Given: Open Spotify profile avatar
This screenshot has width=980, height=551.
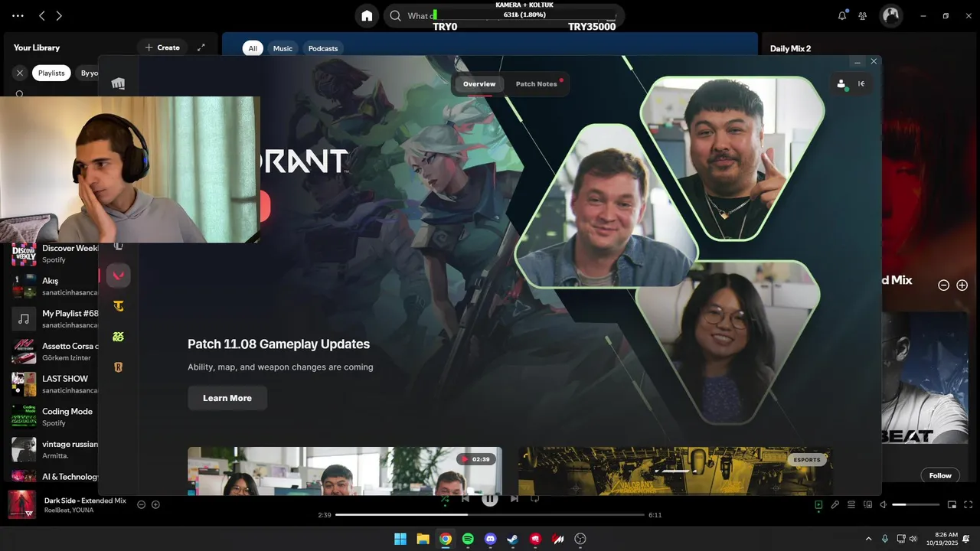Looking at the screenshot, I should click(890, 15).
